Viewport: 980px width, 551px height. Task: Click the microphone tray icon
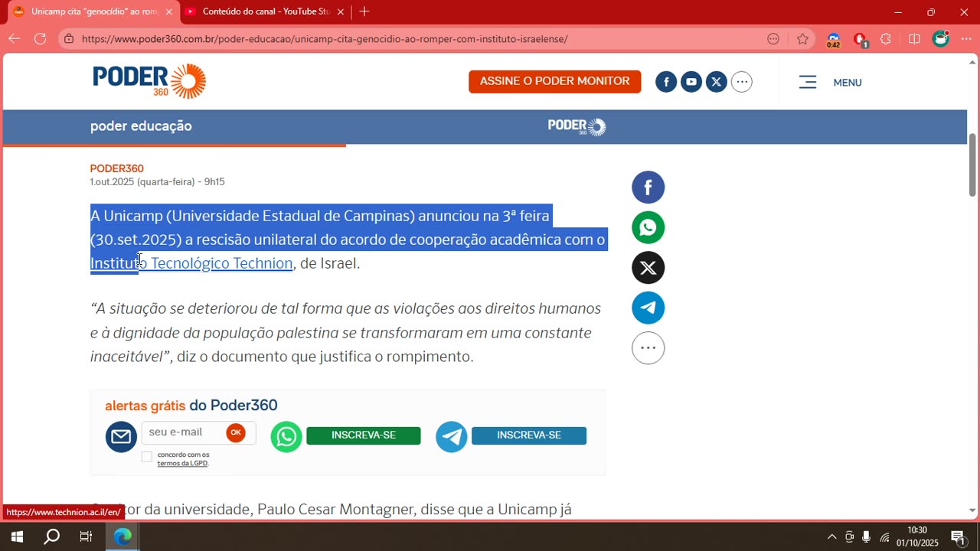866,536
